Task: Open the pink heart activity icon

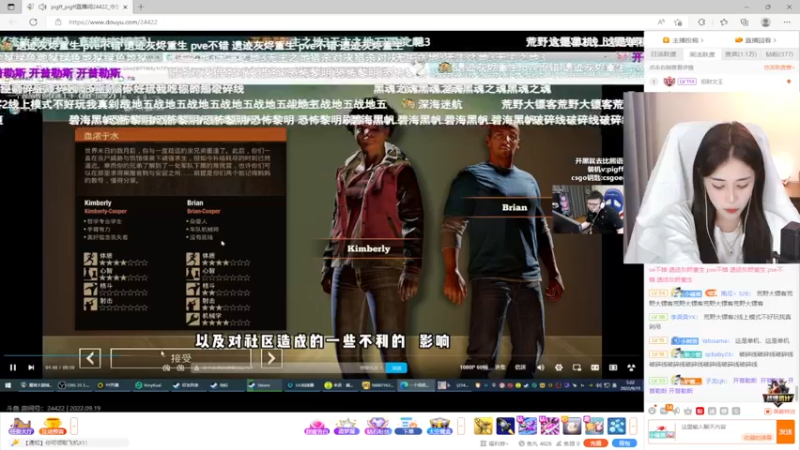Action: tap(316, 427)
